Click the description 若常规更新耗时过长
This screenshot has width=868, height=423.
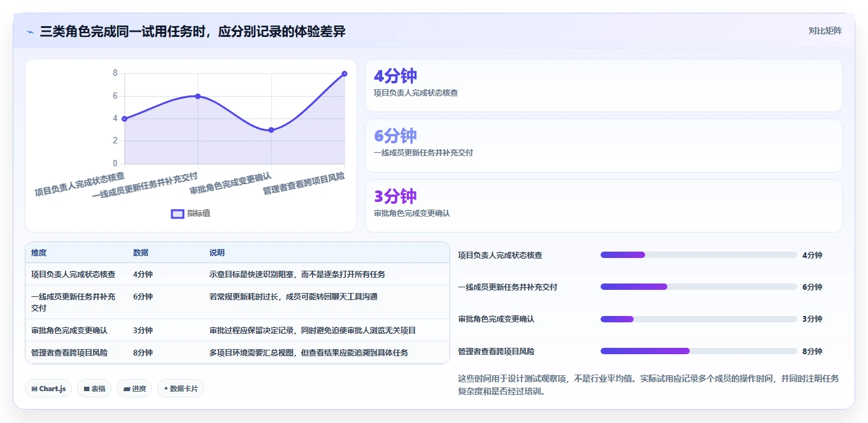pos(294,296)
